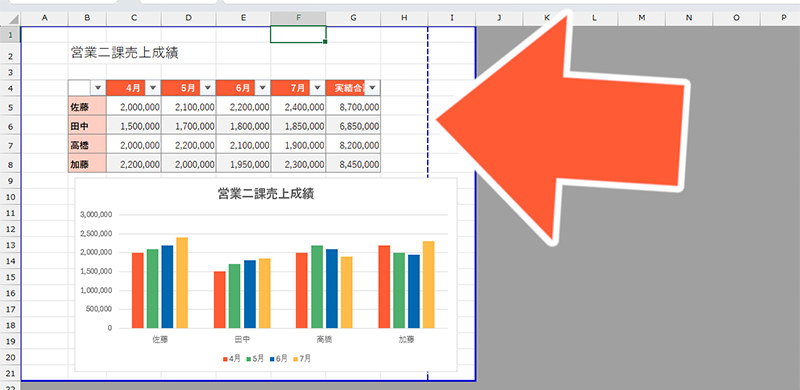Open the filter dropdown for 7月 header
Viewport: 800px width, 390px height.
pyautogui.click(x=317, y=88)
